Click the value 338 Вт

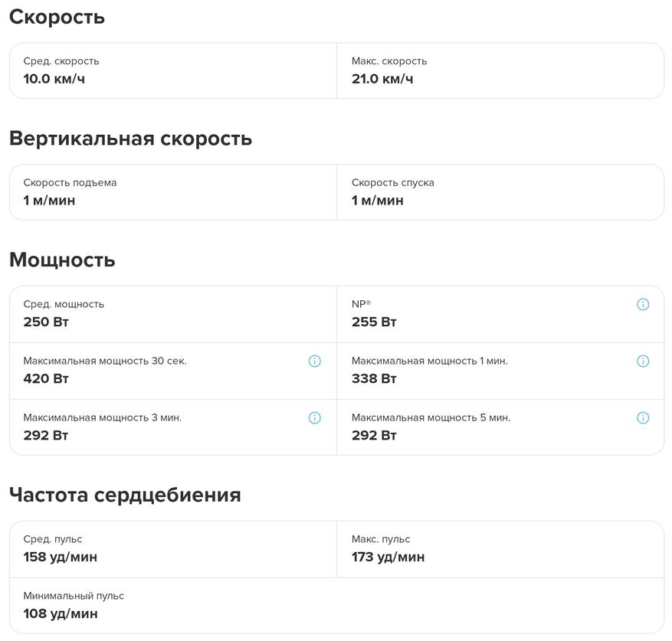(374, 379)
